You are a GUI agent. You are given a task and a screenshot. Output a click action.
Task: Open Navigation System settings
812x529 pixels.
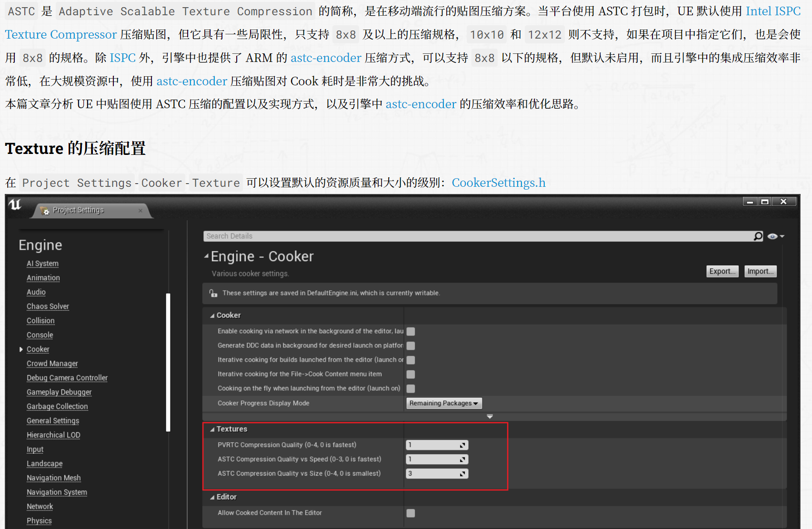pyautogui.click(x=57, y=492)
